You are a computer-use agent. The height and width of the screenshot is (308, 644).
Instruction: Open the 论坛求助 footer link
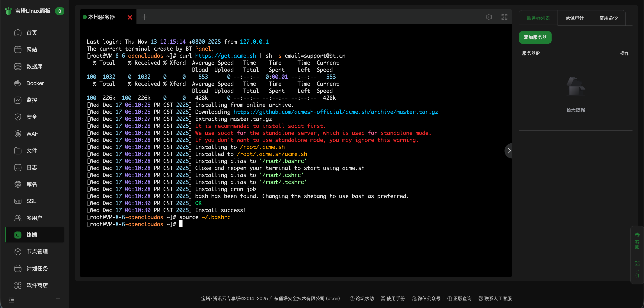point(362,298)
